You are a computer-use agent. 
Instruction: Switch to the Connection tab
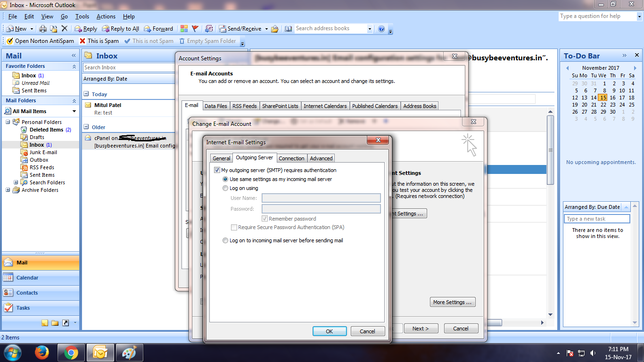[291, 158]
